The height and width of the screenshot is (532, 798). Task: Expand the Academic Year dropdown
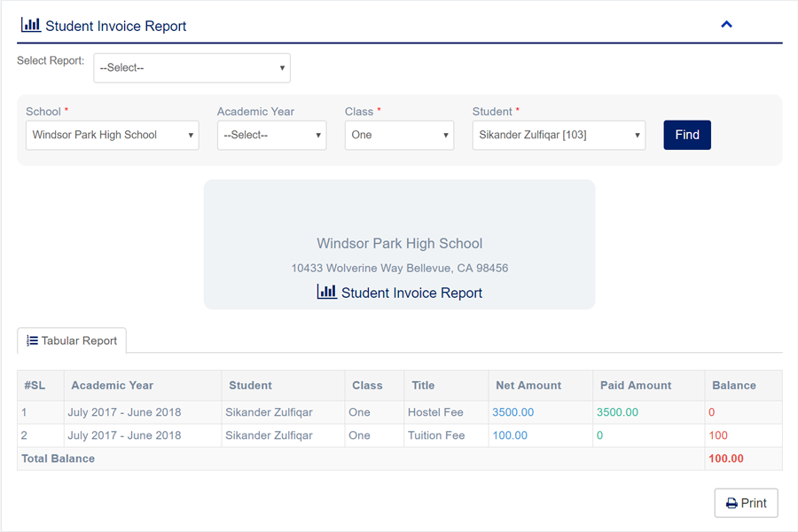pyautogui.click(x=271, y=136)
